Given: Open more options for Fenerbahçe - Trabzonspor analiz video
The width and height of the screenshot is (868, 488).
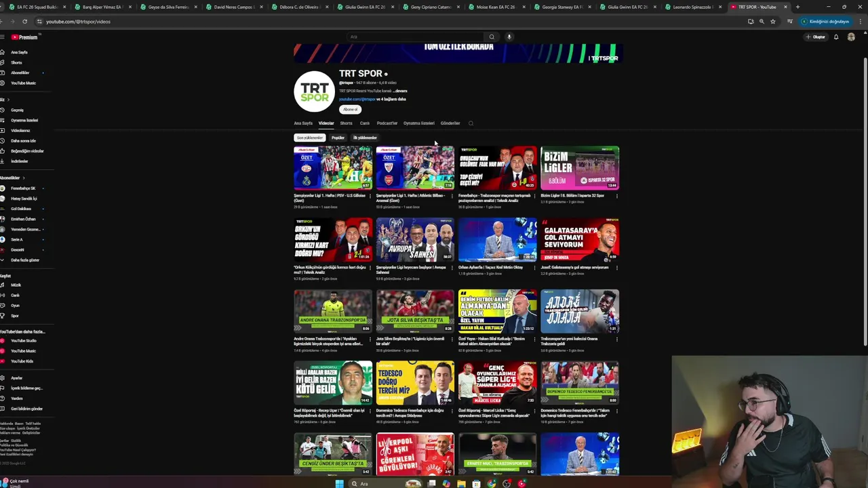Looking at the screenshot, I should pyautogui.click(x=534, y=196).
